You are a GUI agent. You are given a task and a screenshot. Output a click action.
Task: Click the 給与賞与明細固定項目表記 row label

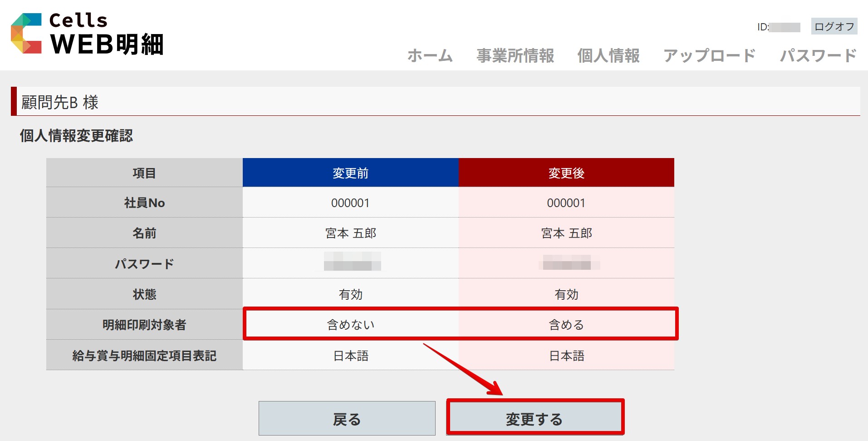144,356
